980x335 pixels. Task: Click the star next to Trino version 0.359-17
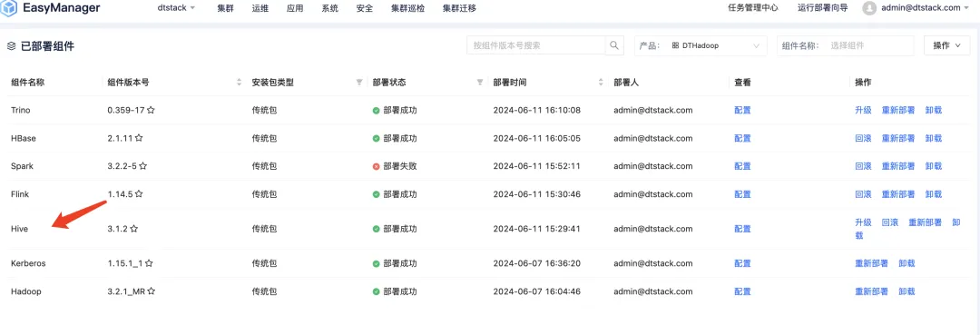152,110
